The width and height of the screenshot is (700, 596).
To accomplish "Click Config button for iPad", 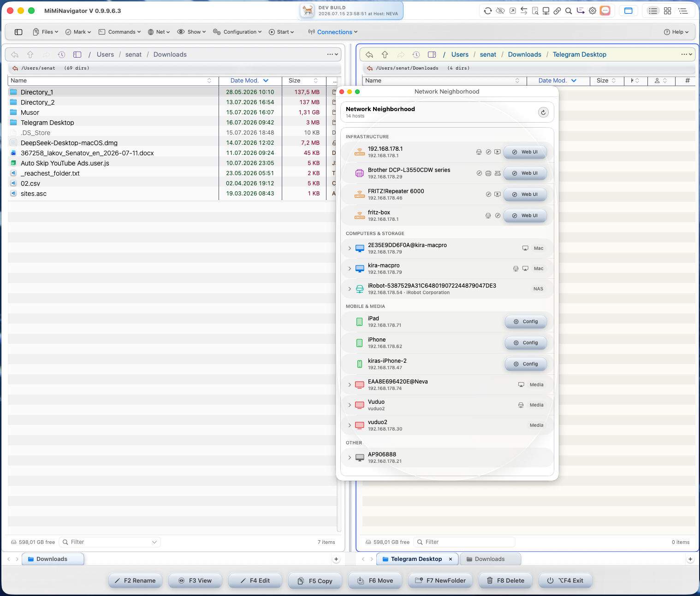I will click(526, 322).
